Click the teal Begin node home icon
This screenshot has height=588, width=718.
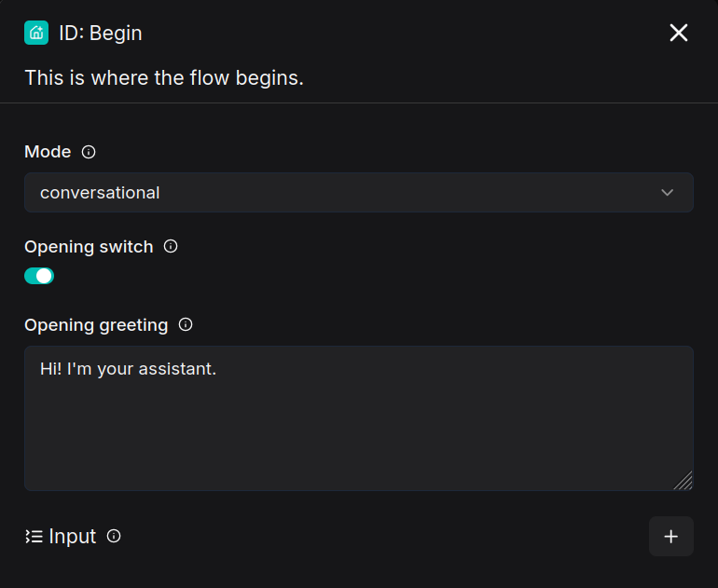tap(36, 33)
